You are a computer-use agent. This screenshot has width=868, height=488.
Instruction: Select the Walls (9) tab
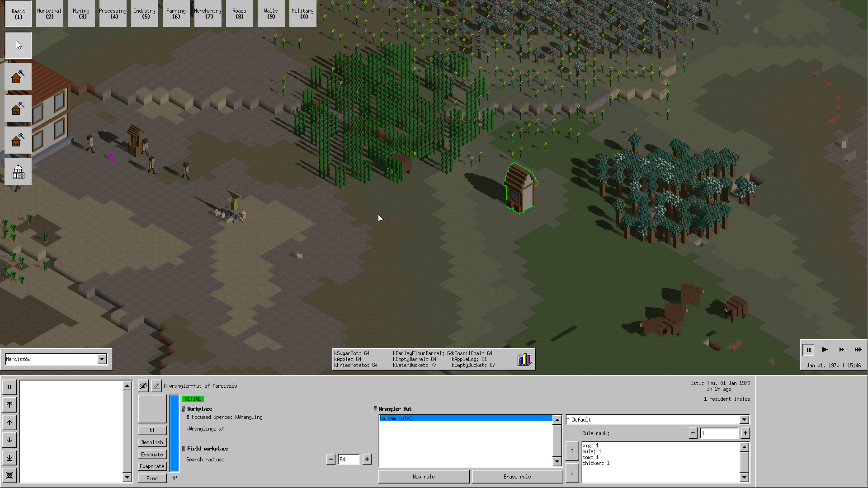pos(271,14)
